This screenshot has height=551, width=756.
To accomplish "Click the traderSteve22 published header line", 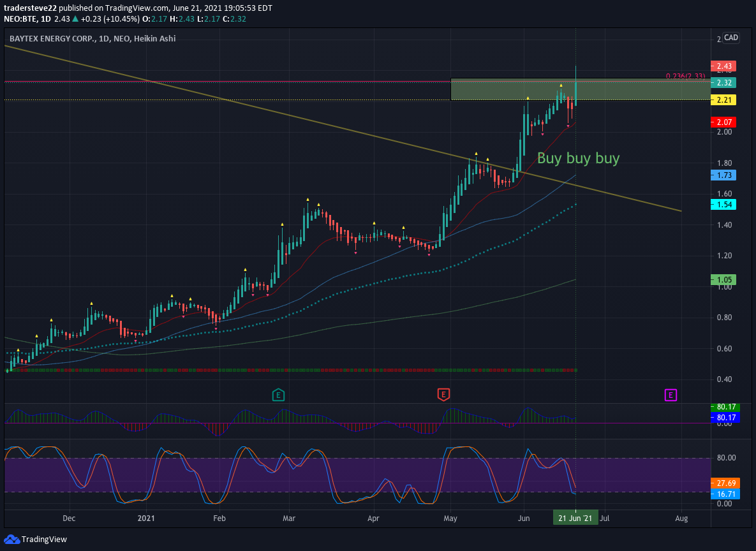I will click(x=138, y=8).
